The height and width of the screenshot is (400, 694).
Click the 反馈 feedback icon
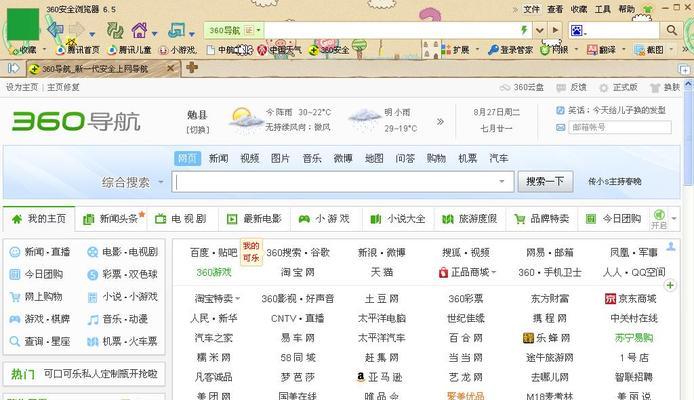(561, 88)
